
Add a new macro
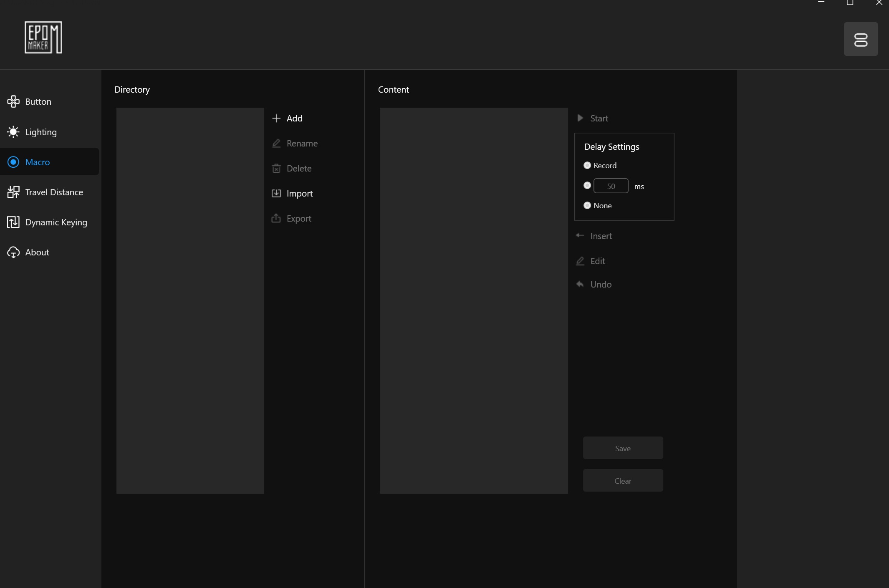click(295, 118)
